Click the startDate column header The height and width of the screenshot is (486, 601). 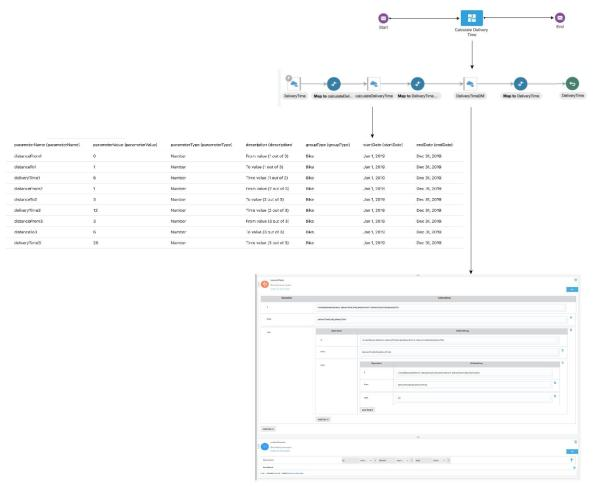381,145
